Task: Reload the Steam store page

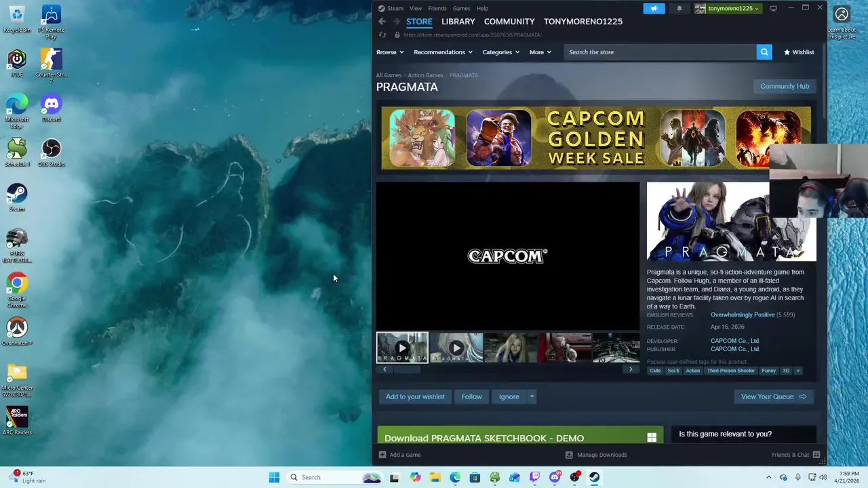Action: [382, 35]
